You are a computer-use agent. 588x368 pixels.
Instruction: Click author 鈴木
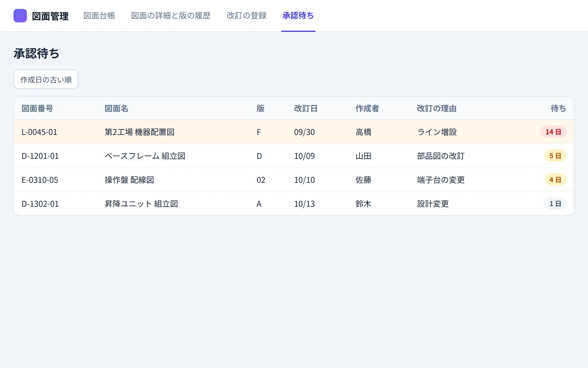(364, 204)
